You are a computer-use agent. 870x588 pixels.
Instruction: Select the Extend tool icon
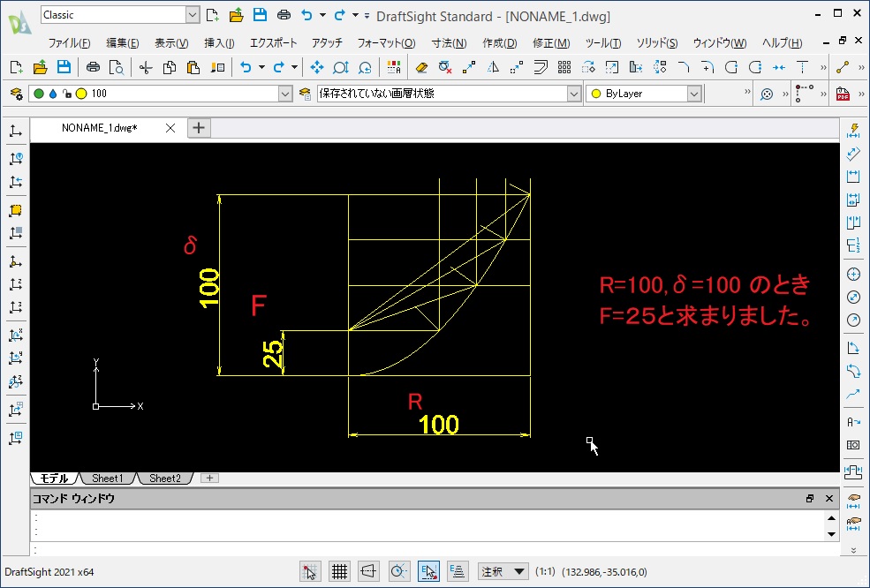click(x=803, y=68)
